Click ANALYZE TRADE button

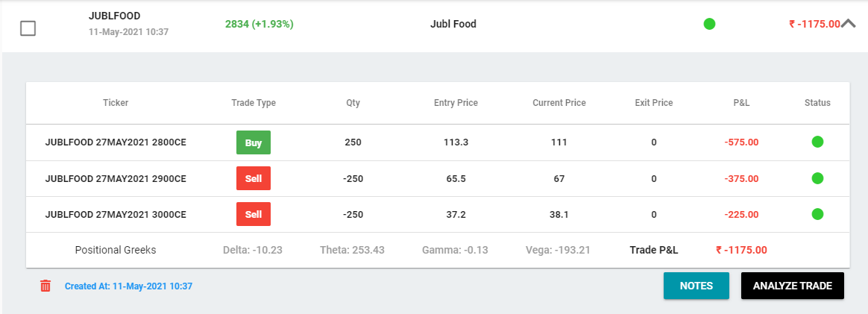coord(792,286)
